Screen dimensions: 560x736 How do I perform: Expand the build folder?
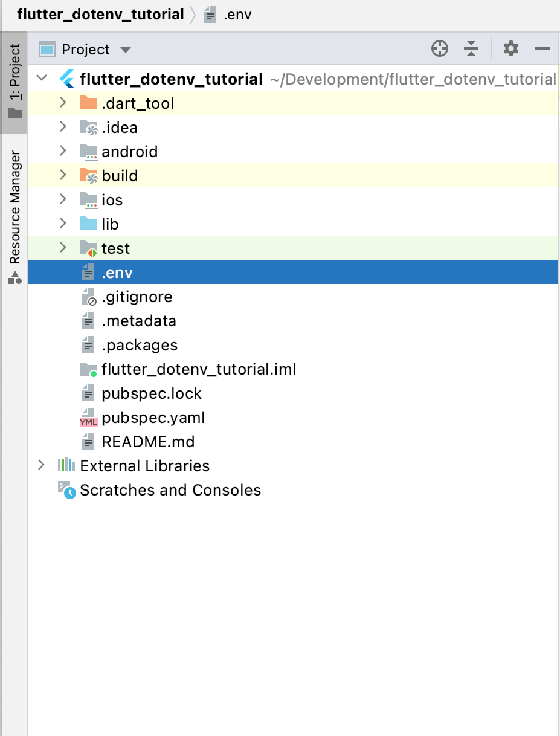63,175
